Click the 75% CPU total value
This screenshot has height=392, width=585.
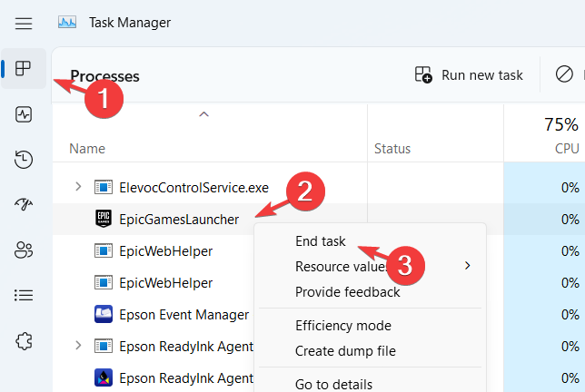[561, 124]
